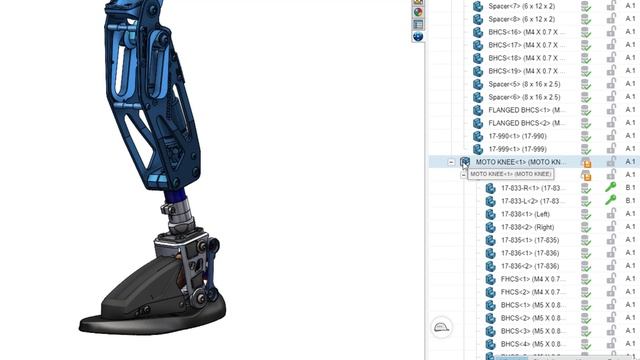
Task: Open the list view side tab
Action: (418, 24)
